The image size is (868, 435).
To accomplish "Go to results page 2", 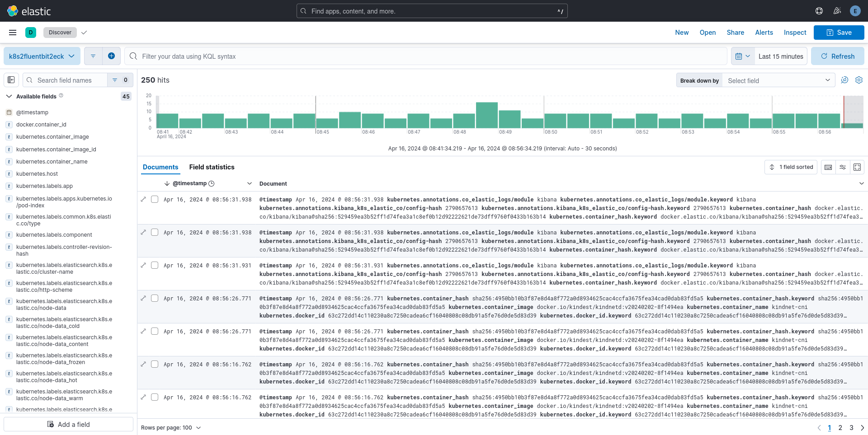I will tap(840, 427).
